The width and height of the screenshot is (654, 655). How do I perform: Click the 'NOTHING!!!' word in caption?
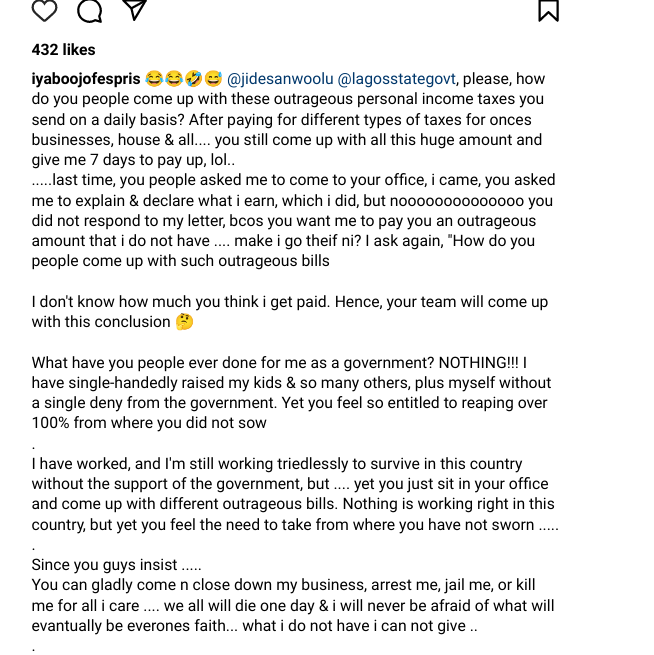coord(479,363)
